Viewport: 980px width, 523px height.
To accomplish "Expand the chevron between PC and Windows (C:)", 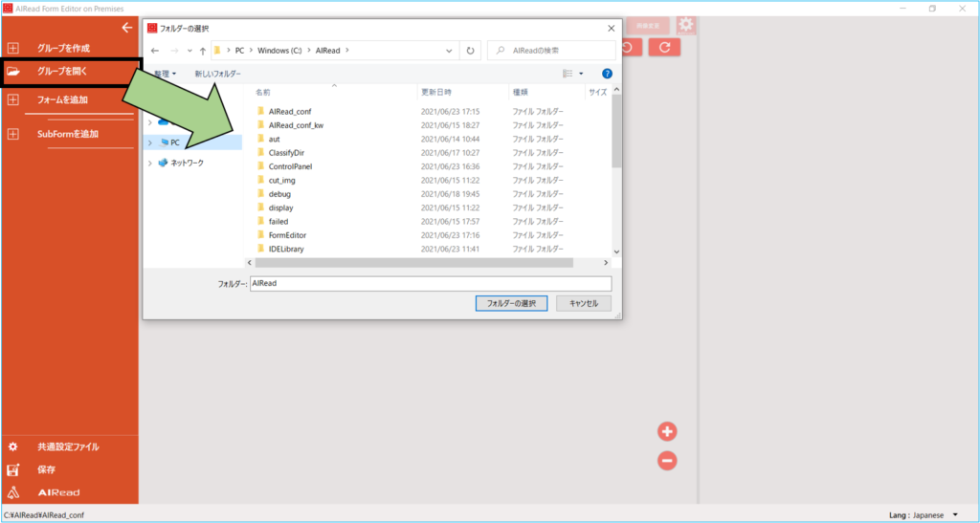I will (x=251, y=51).
